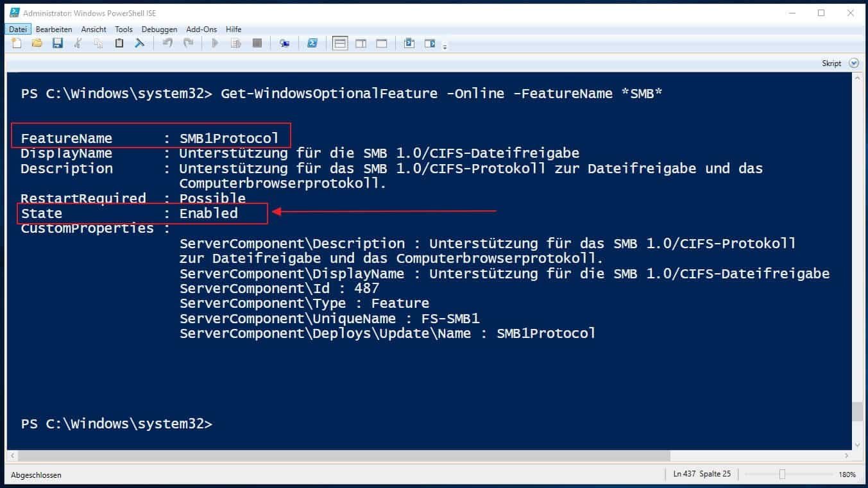Adjust the zoom slider in the status bar
The image size is (868, 488).
tap(782, 475)
